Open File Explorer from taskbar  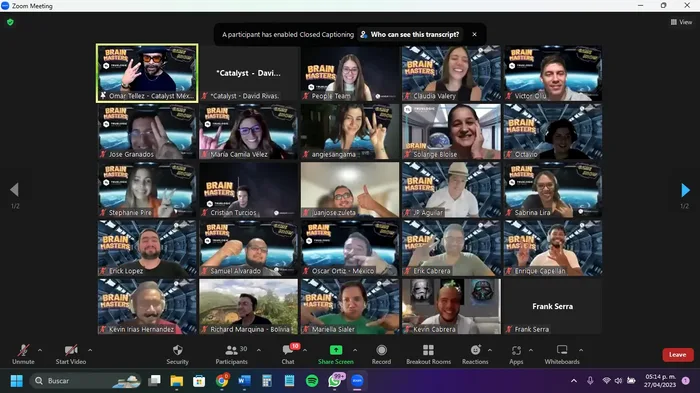[177, 380]
